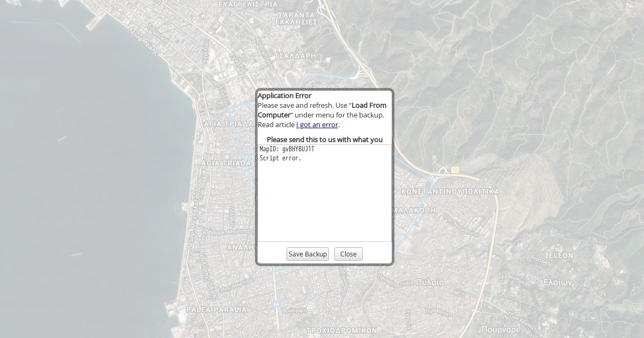Viewport: 644px width, 338px height.
Task: Click the MapID line in error details
Action: click(x=287, y=149)
